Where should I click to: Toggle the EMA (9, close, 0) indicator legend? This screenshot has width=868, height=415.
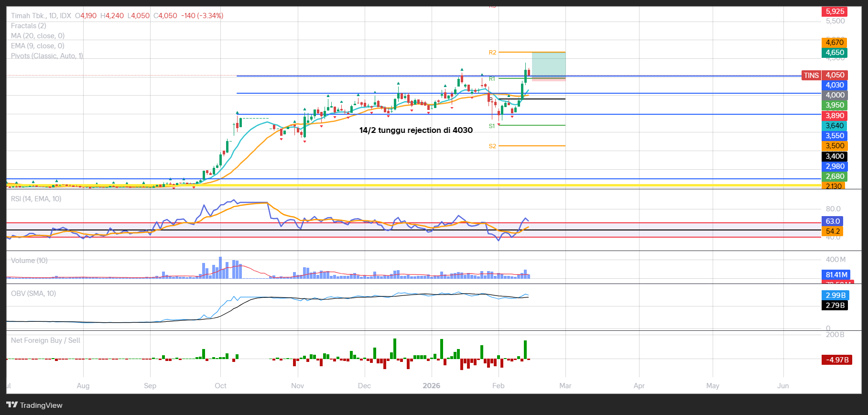coord(38,46)
